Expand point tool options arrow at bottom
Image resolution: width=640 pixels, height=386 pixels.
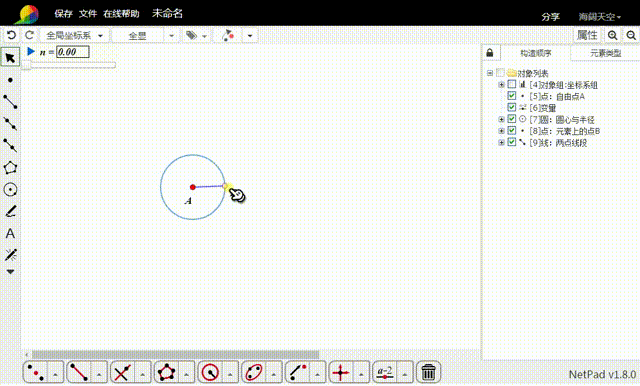pos(56,373)
